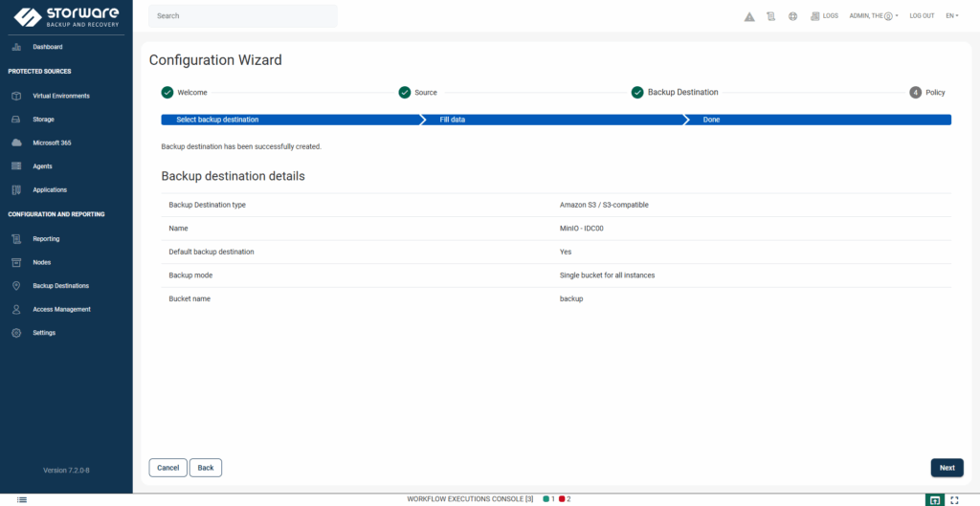Toggle fullscreen icon in bottom right corner
Screen dimensions: 980x506
(954, 499)
